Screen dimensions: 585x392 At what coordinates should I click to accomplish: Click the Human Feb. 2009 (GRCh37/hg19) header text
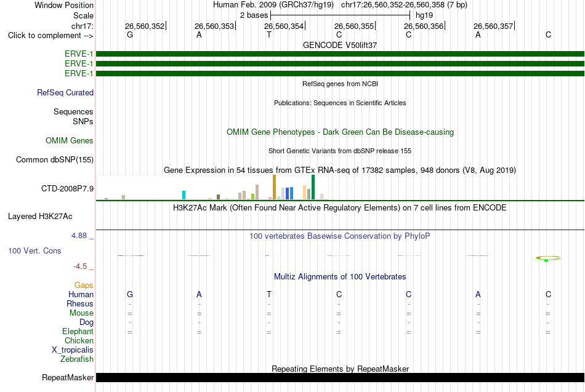pos(275,5)
